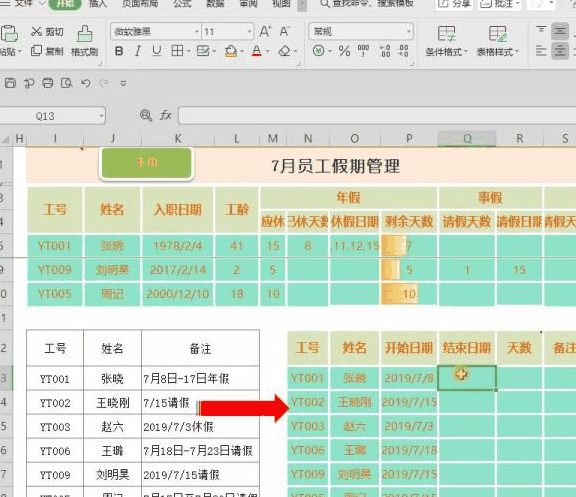Image resolution: width=576 pixels, height=497 pixels.
Task: Open Table Styles (表格样式) menu
Action: 497,41
